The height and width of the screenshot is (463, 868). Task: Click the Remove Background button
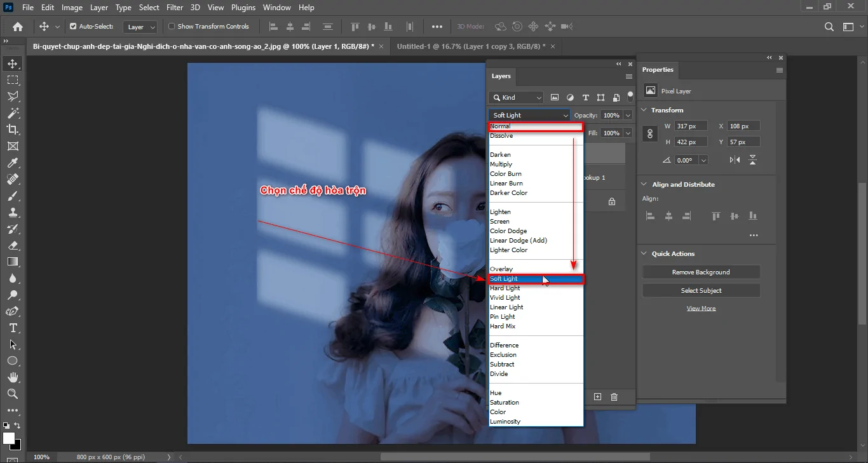click(701, 271)
